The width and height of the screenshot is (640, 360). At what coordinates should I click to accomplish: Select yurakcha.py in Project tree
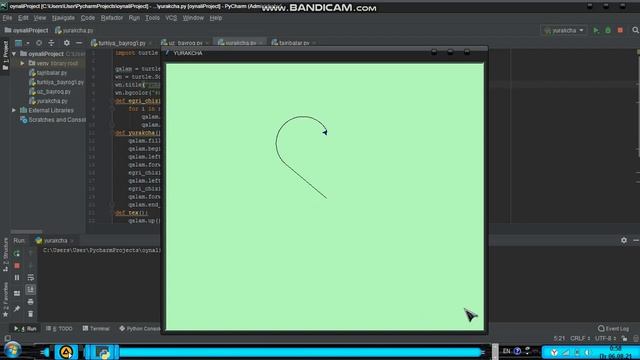coord(48,101)
